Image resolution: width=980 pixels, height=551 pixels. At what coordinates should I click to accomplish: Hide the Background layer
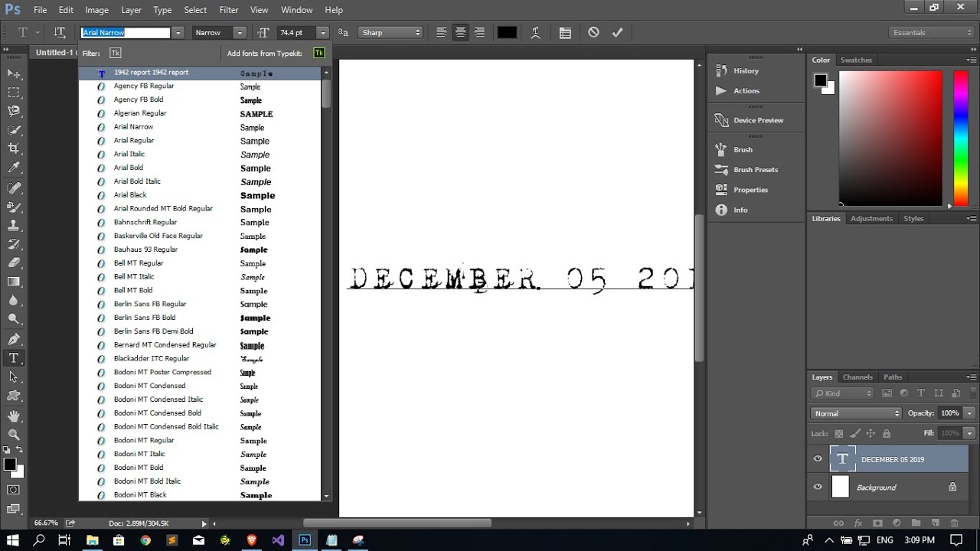tap(818, 487)
